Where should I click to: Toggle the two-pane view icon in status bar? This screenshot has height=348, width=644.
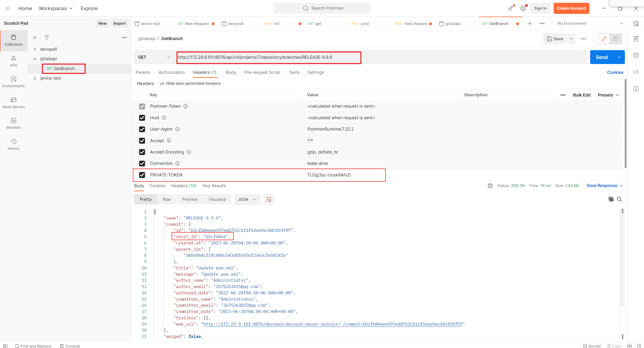coord(630,346)
